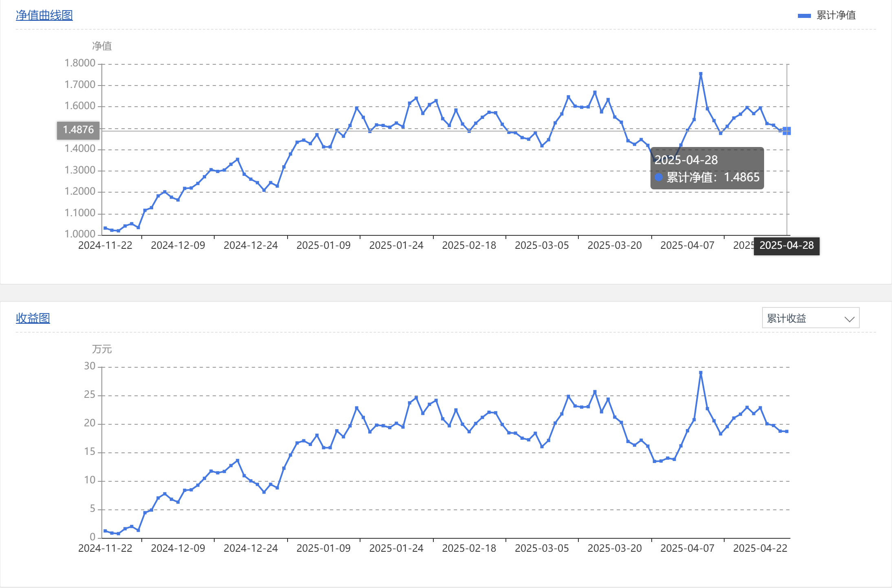Click the blue dot in tooltip

pos(659,178)
